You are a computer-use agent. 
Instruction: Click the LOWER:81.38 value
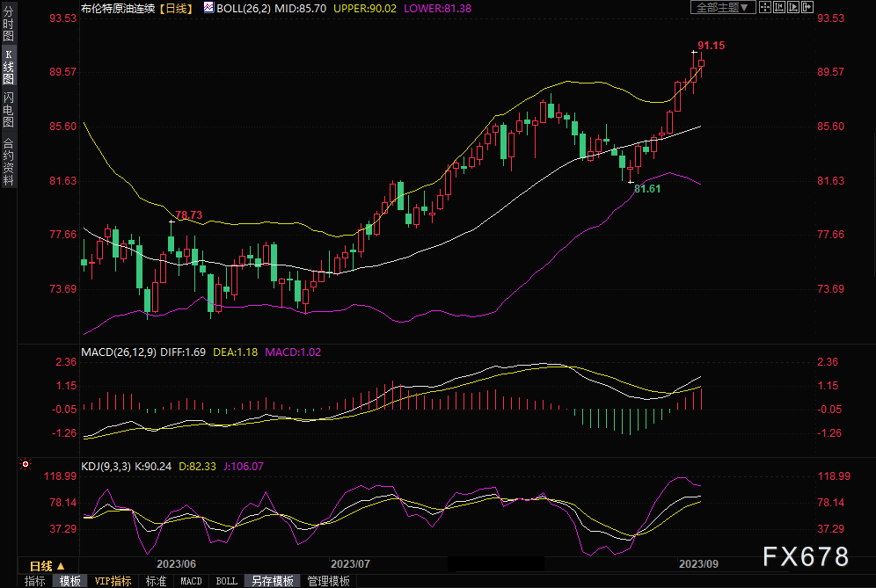437,9
